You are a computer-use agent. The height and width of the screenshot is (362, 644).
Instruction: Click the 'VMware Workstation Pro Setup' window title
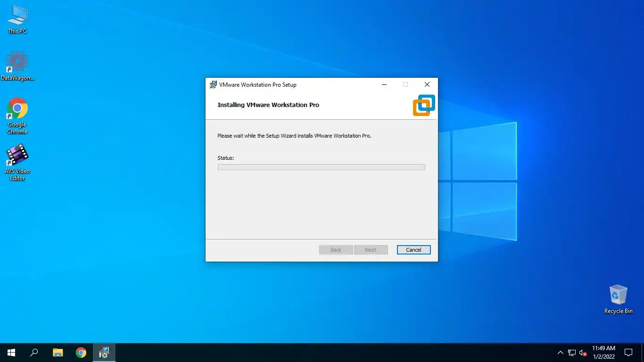[x=258, y=85]
